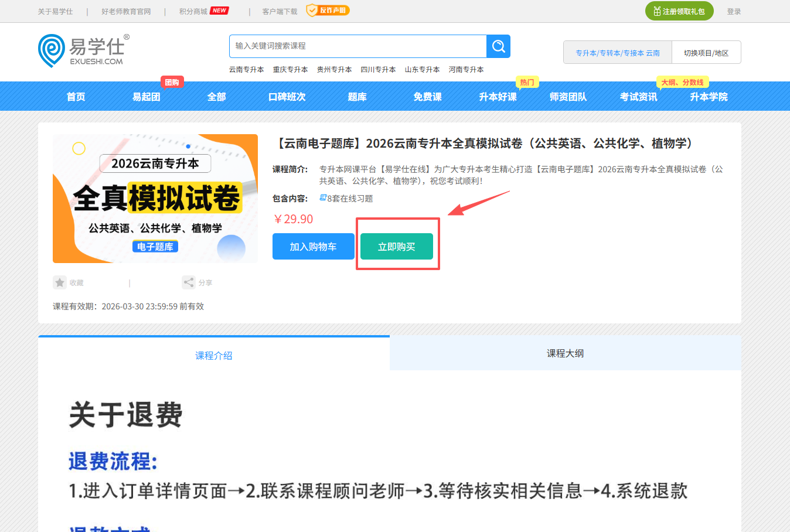Open 升本学院 in navigation bar

(x=709, y=97)
